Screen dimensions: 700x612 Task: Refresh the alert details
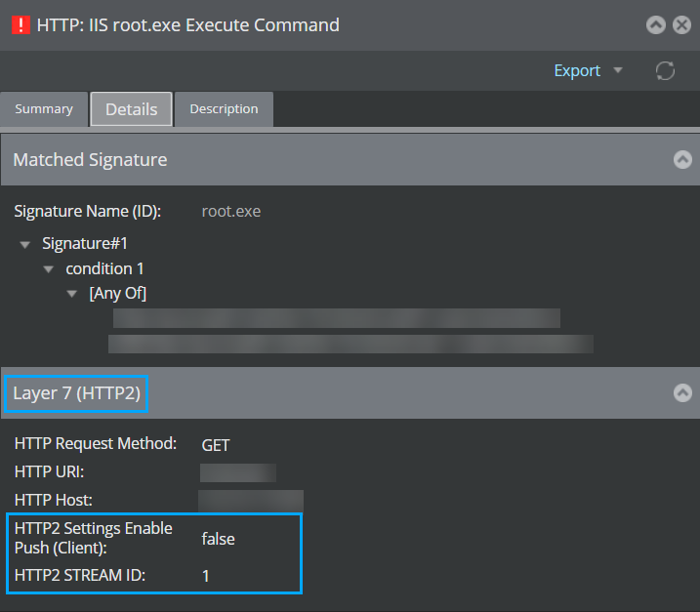pyautogui.click(x=665, y=70)
